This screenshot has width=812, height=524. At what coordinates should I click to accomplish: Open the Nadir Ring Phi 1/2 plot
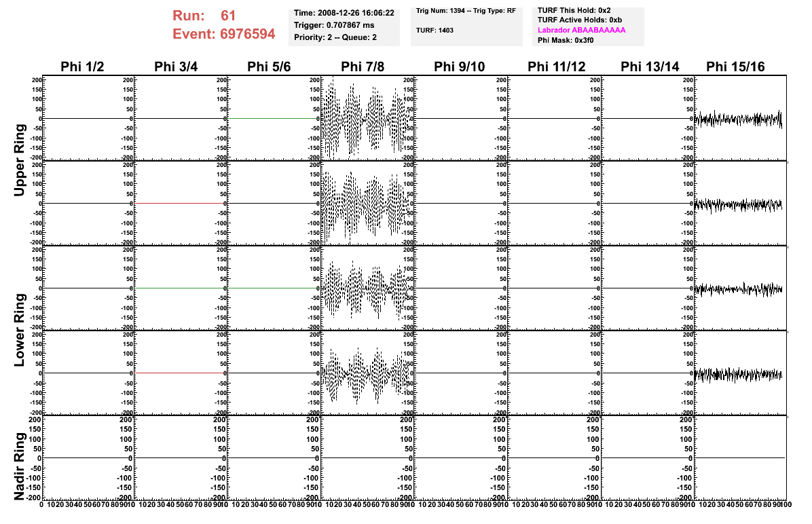pos(88,457)
